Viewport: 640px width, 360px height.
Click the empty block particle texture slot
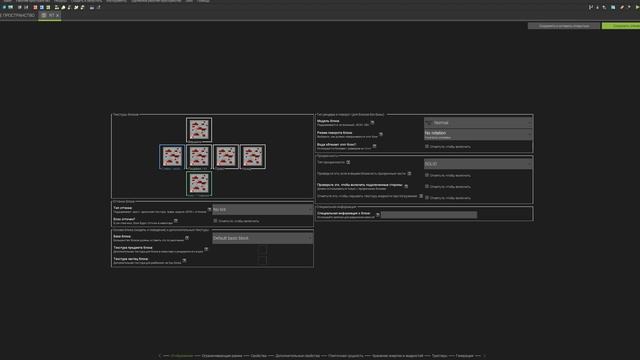[x=262, y=260]
